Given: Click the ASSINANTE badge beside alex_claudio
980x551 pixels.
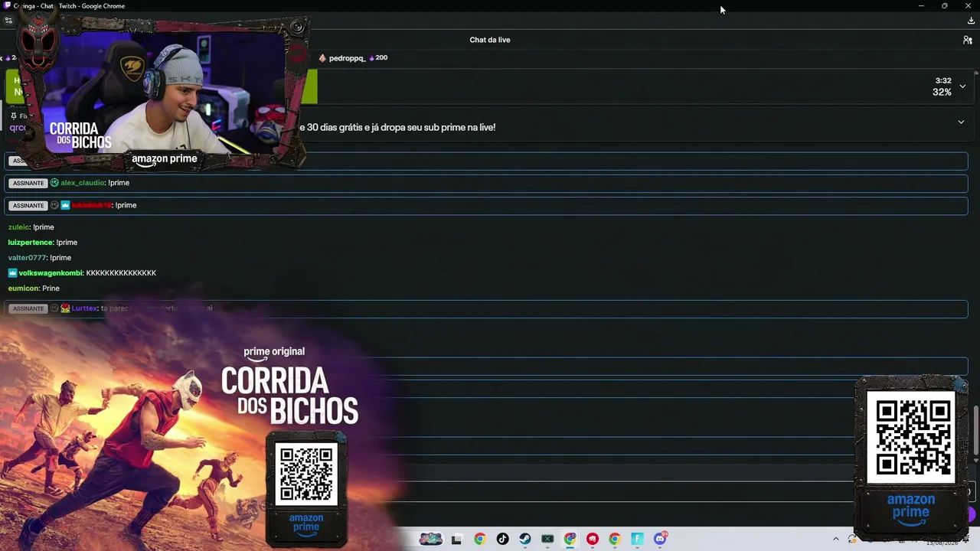Looking at the screenshot, I should pos(28,183).
